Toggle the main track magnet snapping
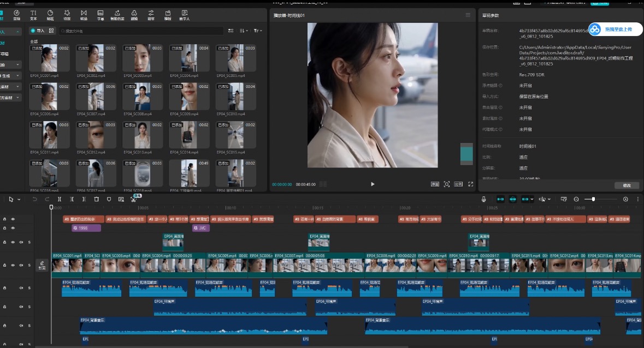 (x=500, y=199)
